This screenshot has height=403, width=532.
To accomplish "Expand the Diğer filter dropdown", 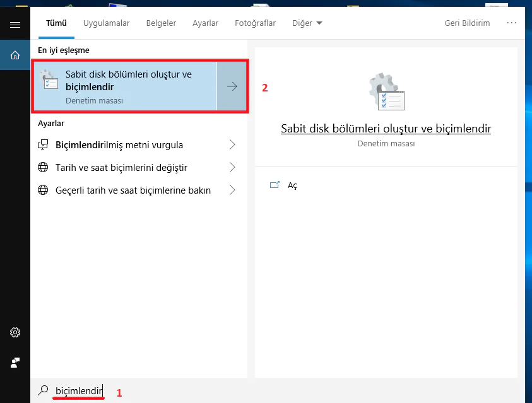I will (307, 23).
